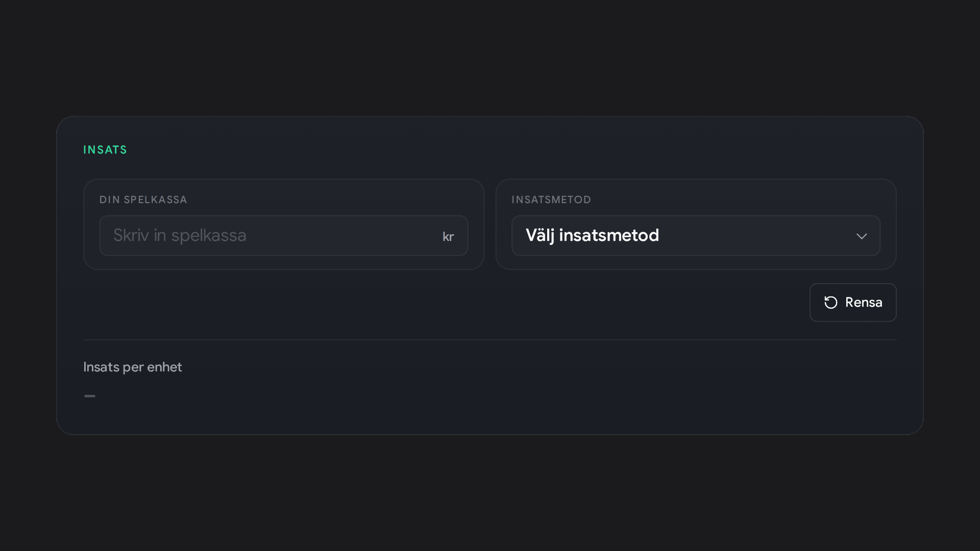Click the dash under Insats per enhet
This screenshot has height=551, width=980.
90,396
